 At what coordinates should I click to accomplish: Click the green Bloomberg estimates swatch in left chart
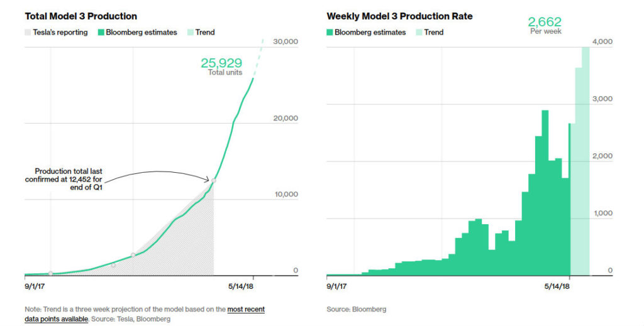pyautogui.click(x=101, y=33)
